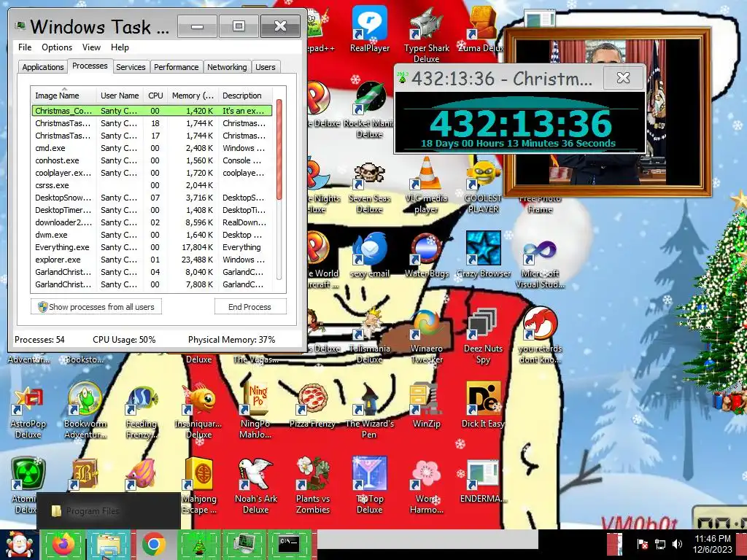Open Insaniquarium Deluxe shortcut
747x560 pixels.
198,411
